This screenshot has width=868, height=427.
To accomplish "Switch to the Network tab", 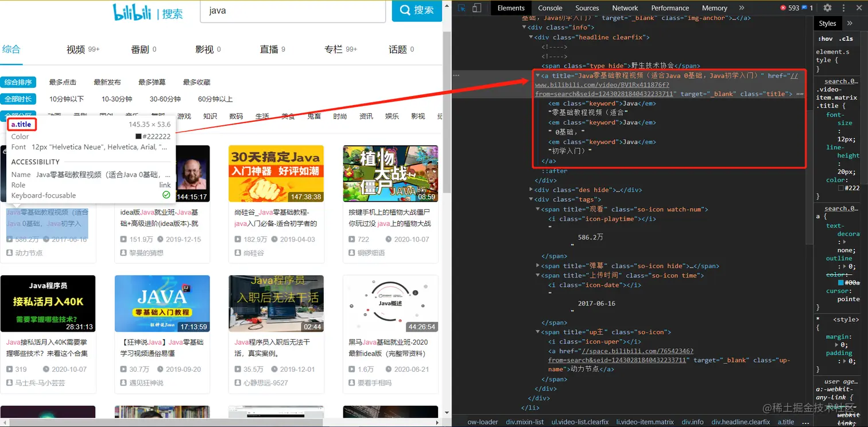I will 625,8.
